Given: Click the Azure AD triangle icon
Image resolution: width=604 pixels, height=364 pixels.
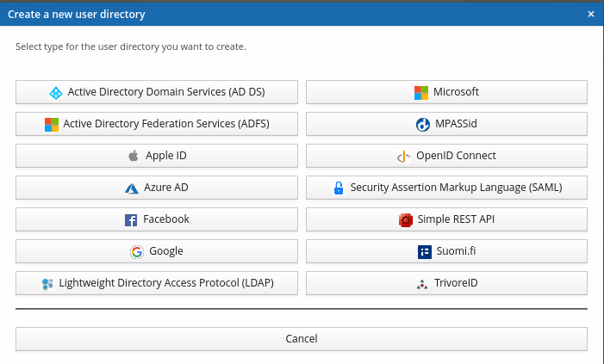Looking at the screenshot, I should [x=132, y=188].
